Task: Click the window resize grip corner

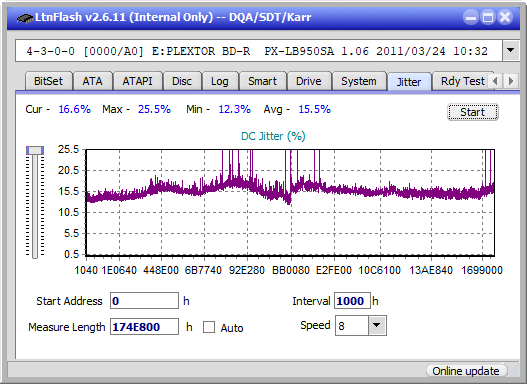Action: pos(514,371)
